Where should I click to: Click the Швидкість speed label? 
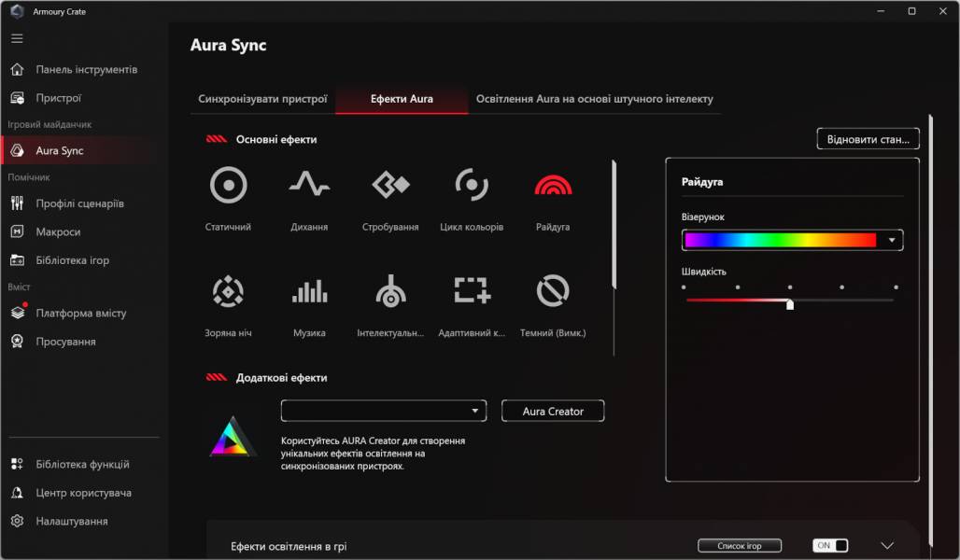click(x=703, y=271)
